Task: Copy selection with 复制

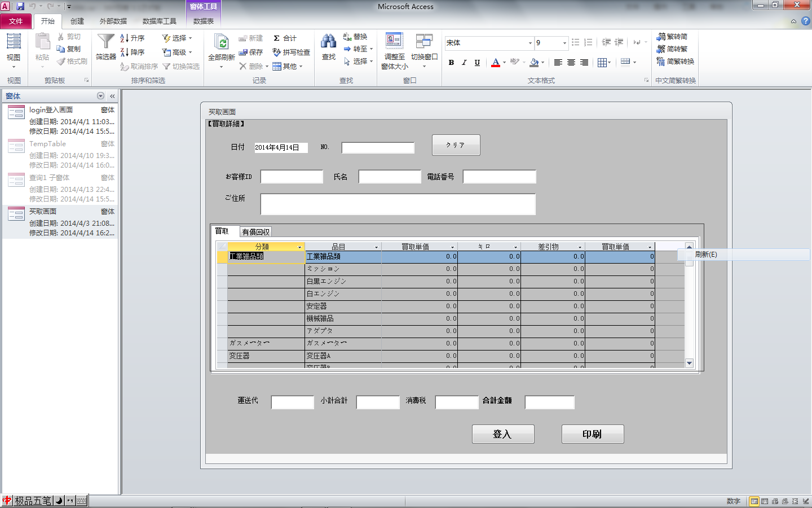Action: 69,49
